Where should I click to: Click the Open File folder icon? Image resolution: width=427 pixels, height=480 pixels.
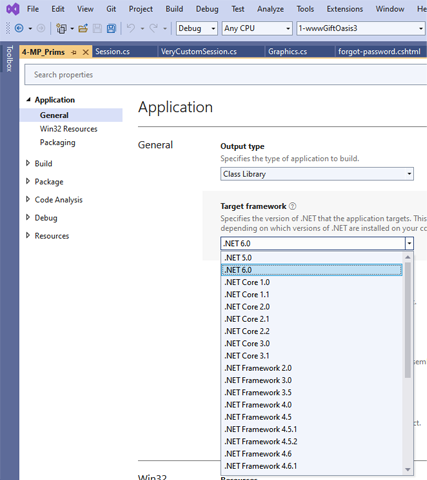[x=83, y=28]
